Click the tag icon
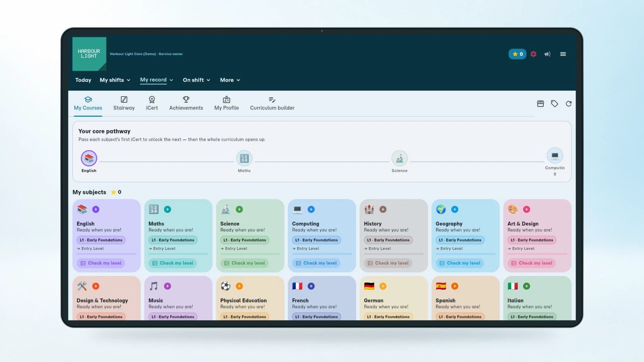This screenshot has width=644, height=362. 554,104
